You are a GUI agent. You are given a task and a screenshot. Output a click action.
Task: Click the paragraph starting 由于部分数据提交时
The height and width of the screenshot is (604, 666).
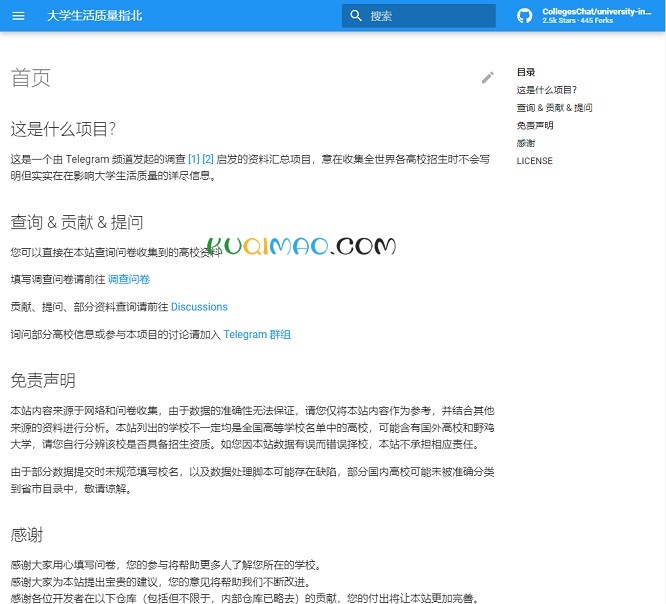(x=252, y=480)
